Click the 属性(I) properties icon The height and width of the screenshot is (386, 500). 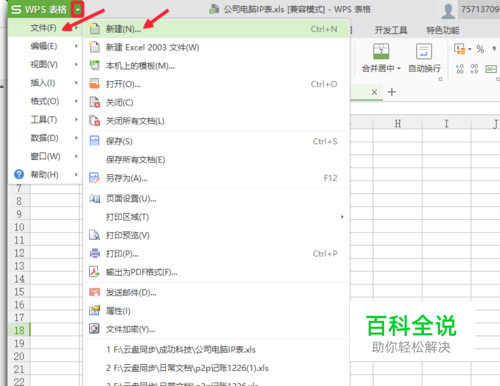(95, 311)
